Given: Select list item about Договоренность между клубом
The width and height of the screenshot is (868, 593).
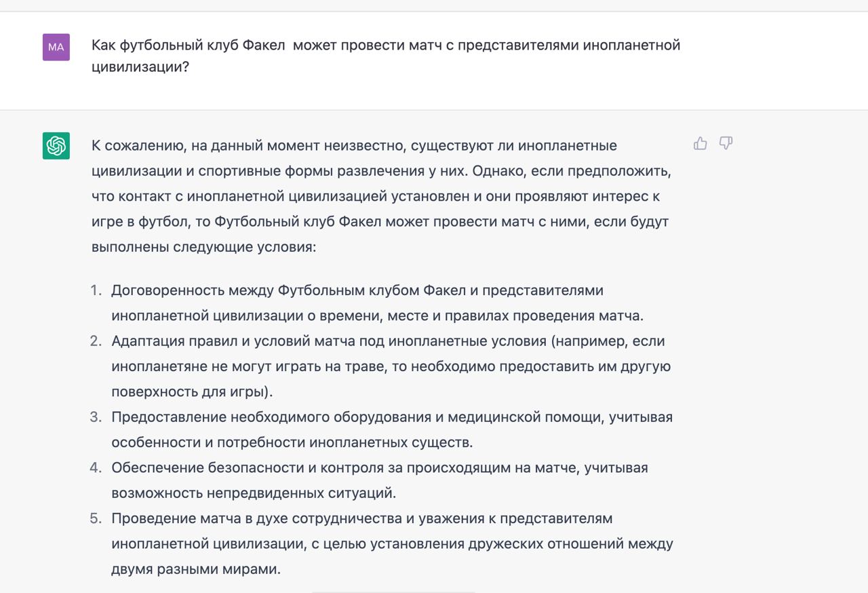Looking at the screenshot, I should click(378, 303).
